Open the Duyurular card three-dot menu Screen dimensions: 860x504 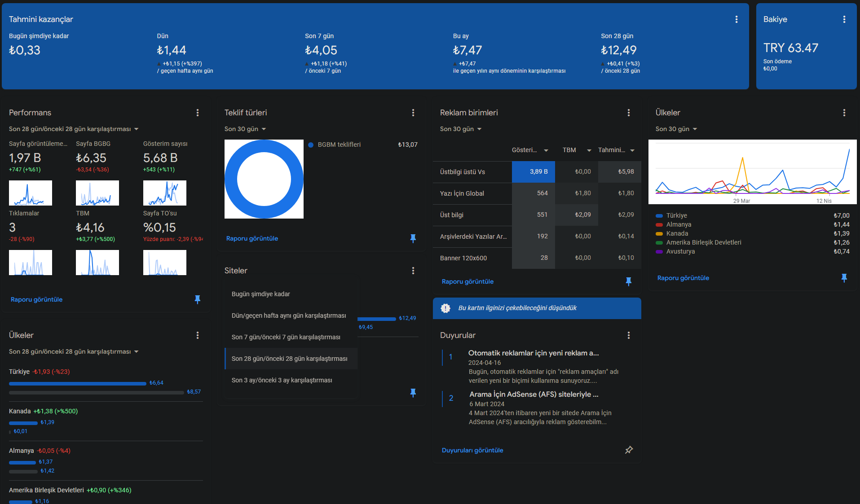coord(629,335)
